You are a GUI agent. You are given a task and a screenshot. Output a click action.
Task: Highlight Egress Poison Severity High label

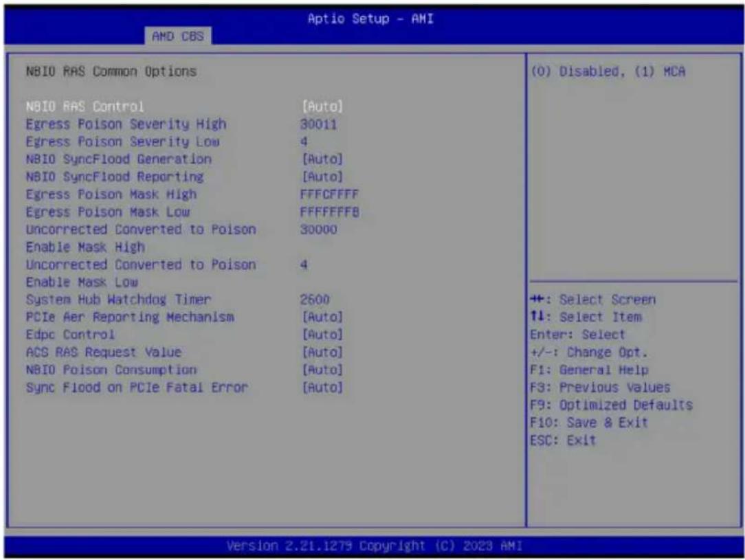[x=126, y=124]
